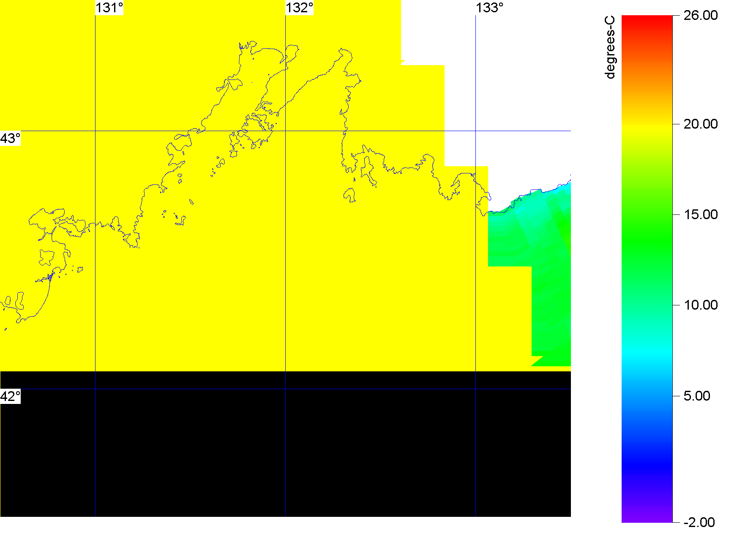The width and height of the screenshot is (756, 538).
Task: Click the 5.00 colorbar value
Action: click(x=697, y=396)
